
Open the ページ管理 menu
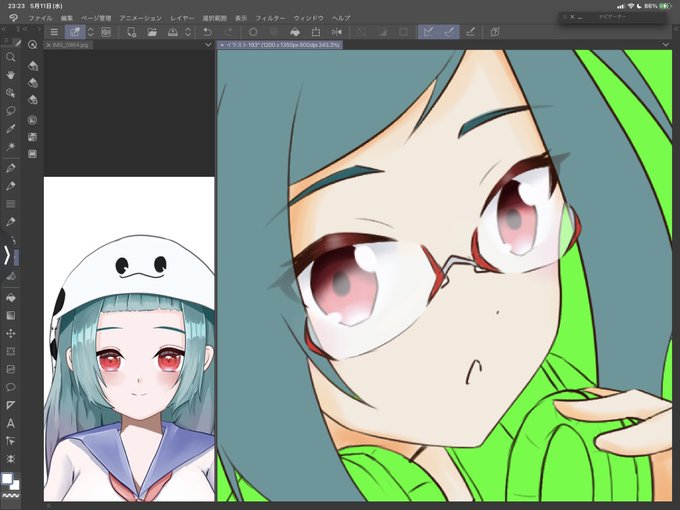pyautogui.click(x=96, y=18)
